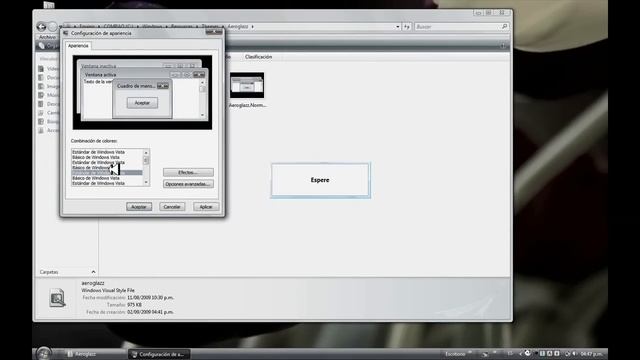Click the Videos icon in the sidebar

click(x=41, y=69)
